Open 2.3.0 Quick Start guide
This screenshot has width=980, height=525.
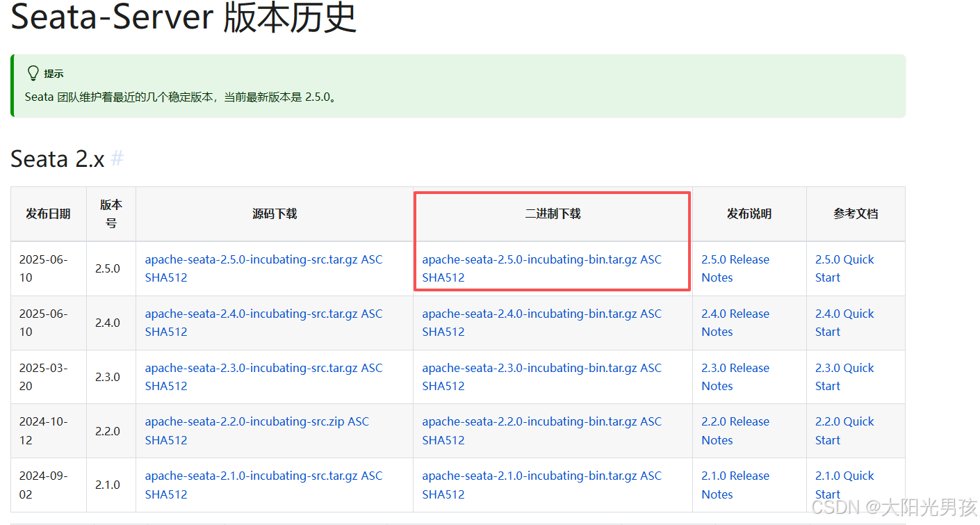click(844, 377)
